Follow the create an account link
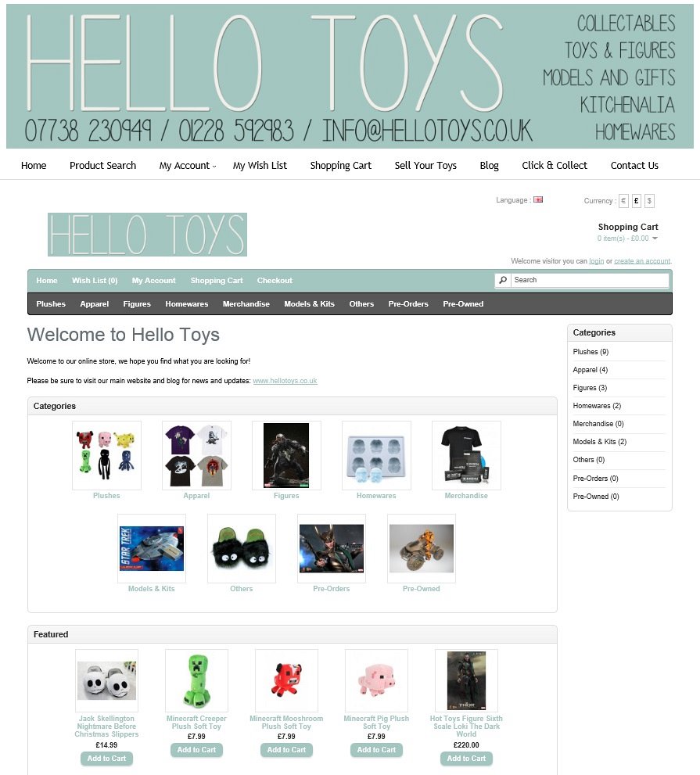Viewport: 700px width, 775px height. [642, 261]
